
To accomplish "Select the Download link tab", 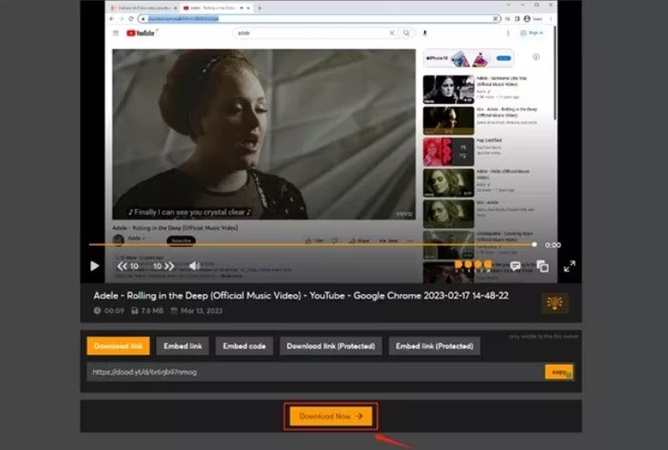I will coord(117,346).
